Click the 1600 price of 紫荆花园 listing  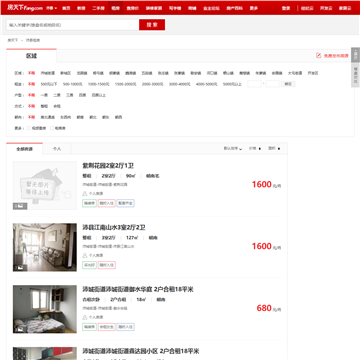[x=262, y=184]
